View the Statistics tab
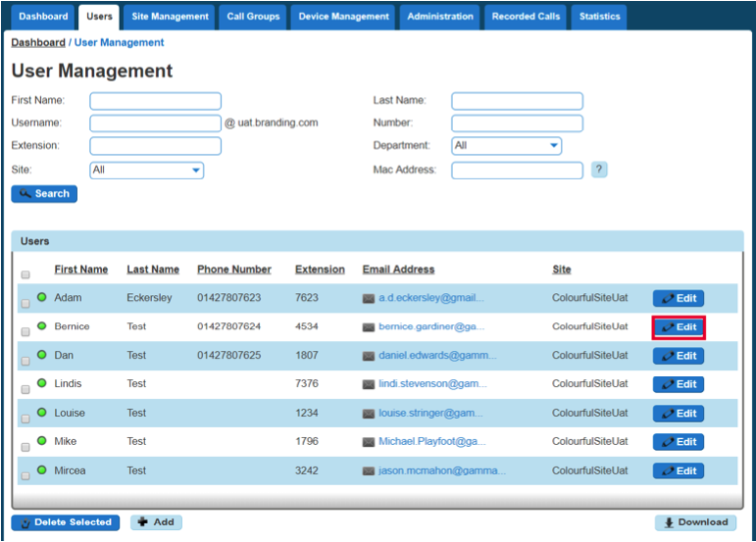 (599, 17)
